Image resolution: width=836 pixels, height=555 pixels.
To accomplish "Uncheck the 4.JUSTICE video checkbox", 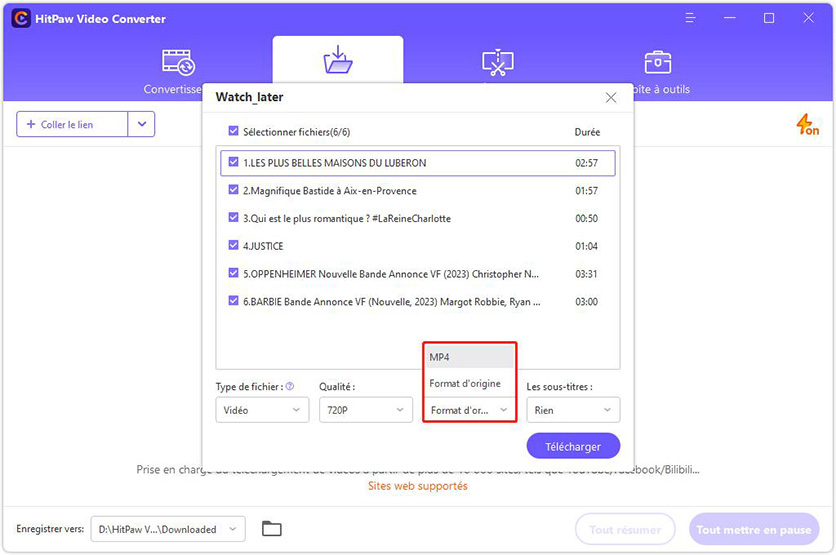I will coord(233,245).
